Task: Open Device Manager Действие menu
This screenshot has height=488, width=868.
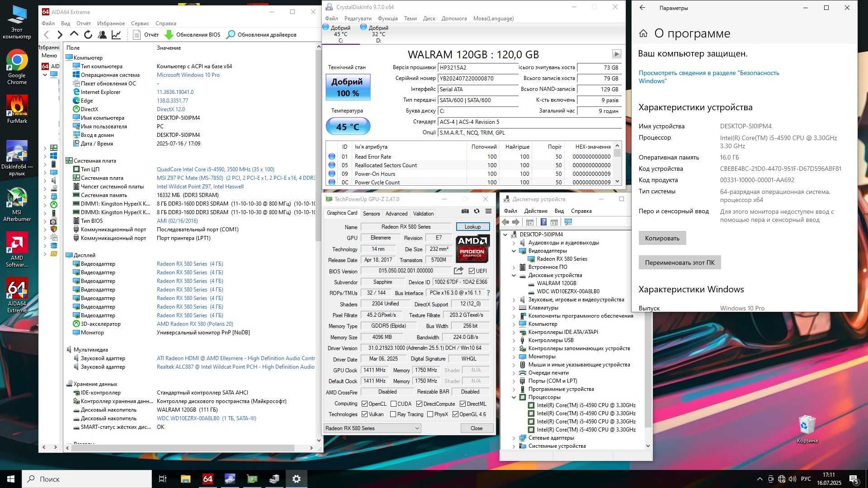Action: pyautogui.click(x=536, y=211)
